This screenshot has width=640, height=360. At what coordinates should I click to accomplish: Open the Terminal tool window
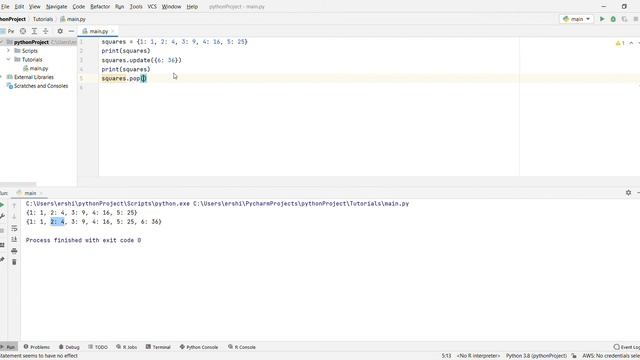click(158, 347)
